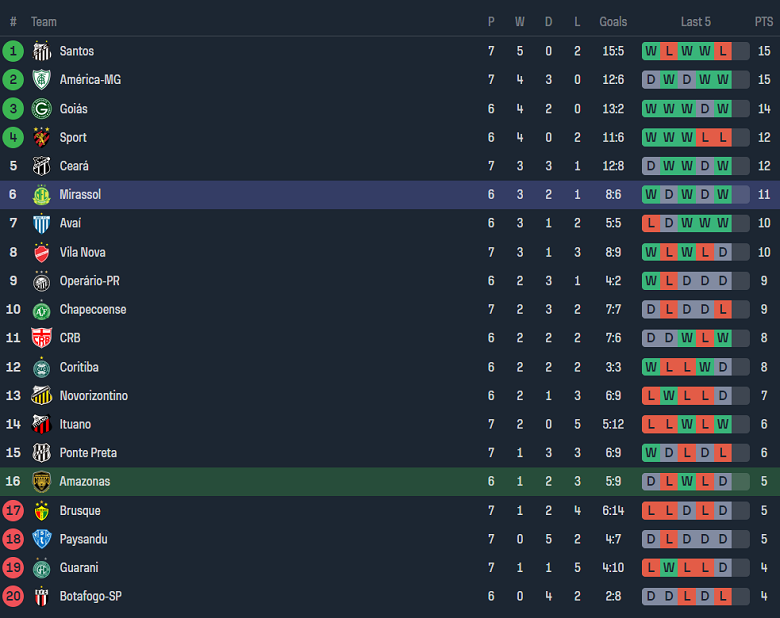780x618 pixels.
Task: Open the Chapecoense team link
Action: pyautogui.click(x=93, y=310)
